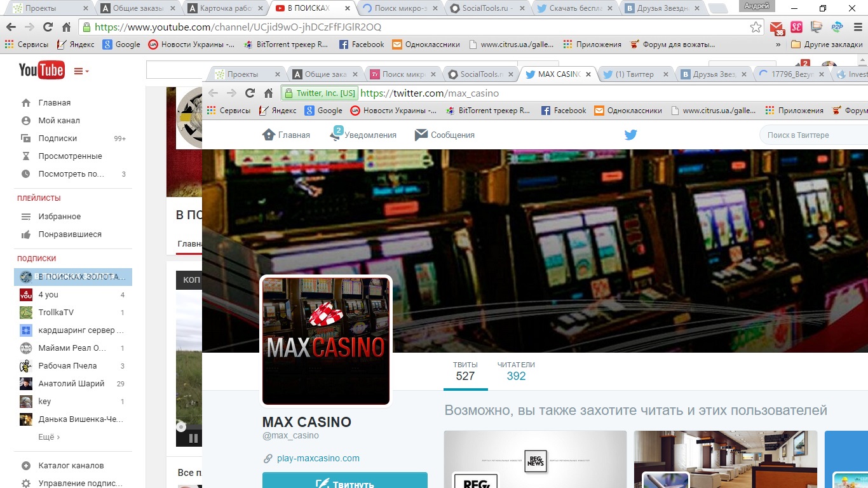Switch to the Общие заказы tab in back window

click(132, 8)
